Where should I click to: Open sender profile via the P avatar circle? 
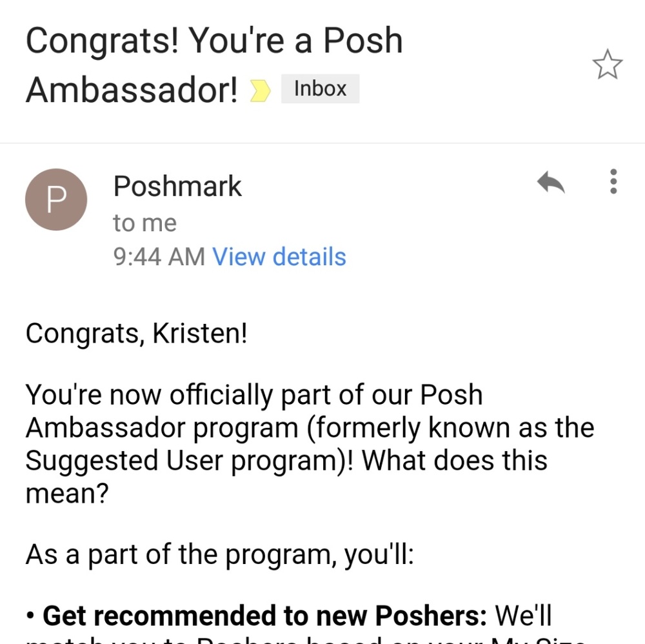(55, 199)
